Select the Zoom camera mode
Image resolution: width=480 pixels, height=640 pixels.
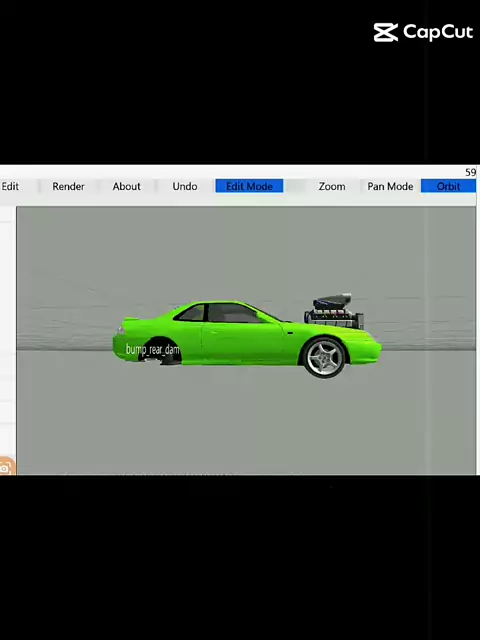332,186
